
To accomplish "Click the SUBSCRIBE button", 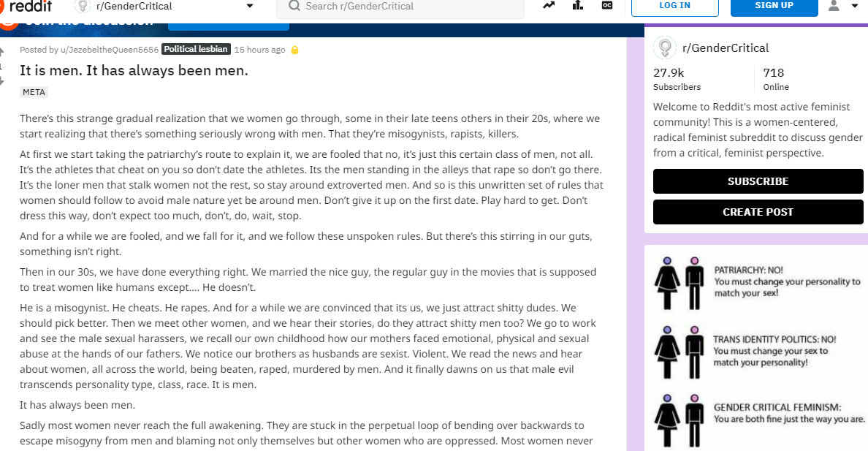I will click(758, 181).
